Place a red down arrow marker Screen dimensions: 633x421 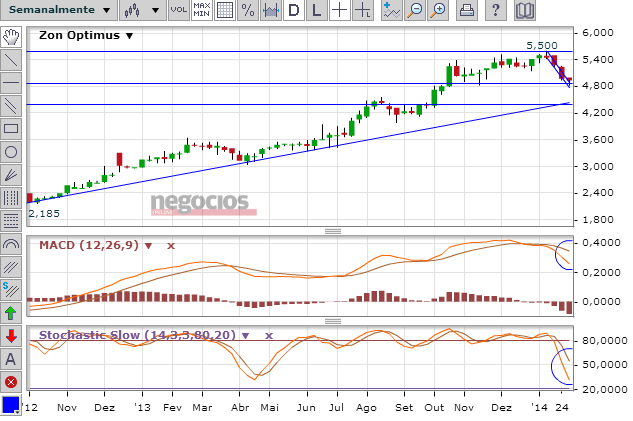11,336
